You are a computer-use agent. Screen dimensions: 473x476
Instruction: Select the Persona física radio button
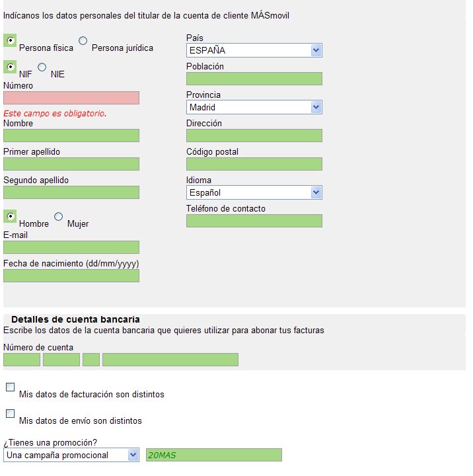click(x=10, y=41)
